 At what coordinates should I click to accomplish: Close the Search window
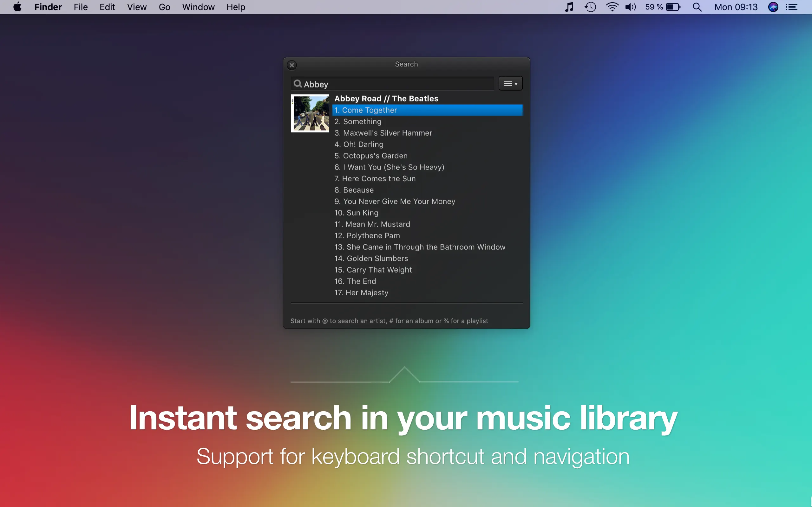pos(291,65)
